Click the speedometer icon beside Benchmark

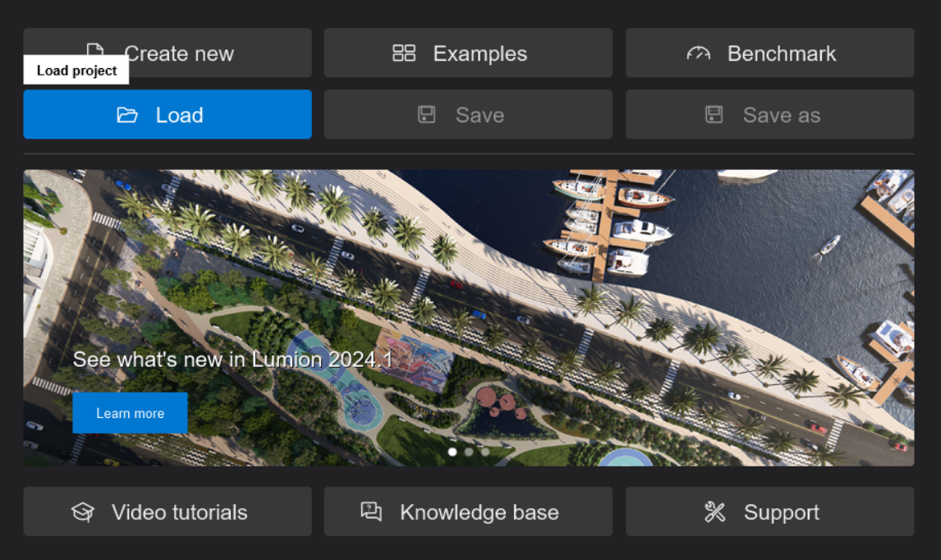(x=698, y=53)
